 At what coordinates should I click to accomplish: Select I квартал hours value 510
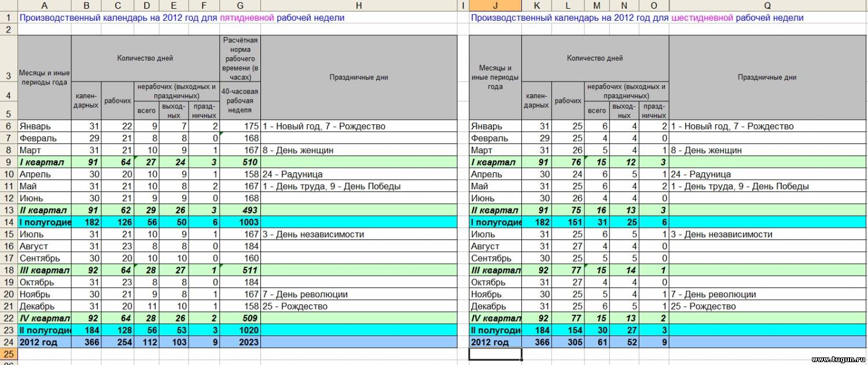pyautogui.click(x=240, y=162)
